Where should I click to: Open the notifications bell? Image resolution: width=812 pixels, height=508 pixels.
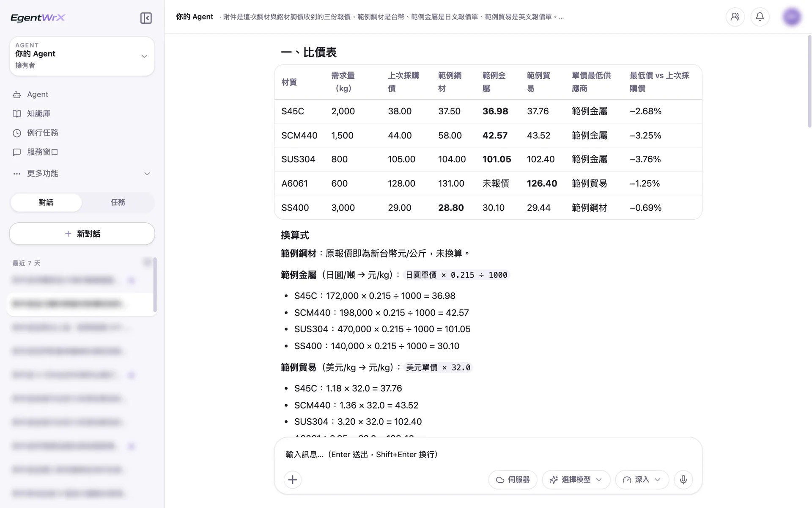(760, 17)
